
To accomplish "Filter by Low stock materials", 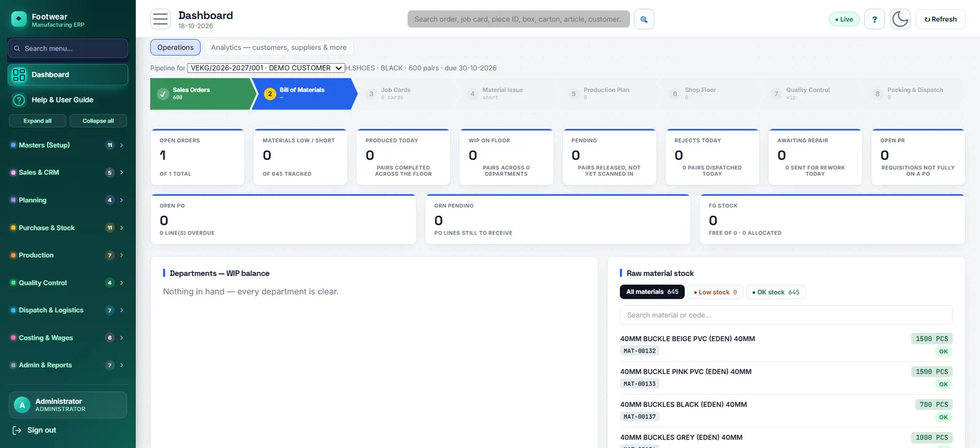I will 715,292.
